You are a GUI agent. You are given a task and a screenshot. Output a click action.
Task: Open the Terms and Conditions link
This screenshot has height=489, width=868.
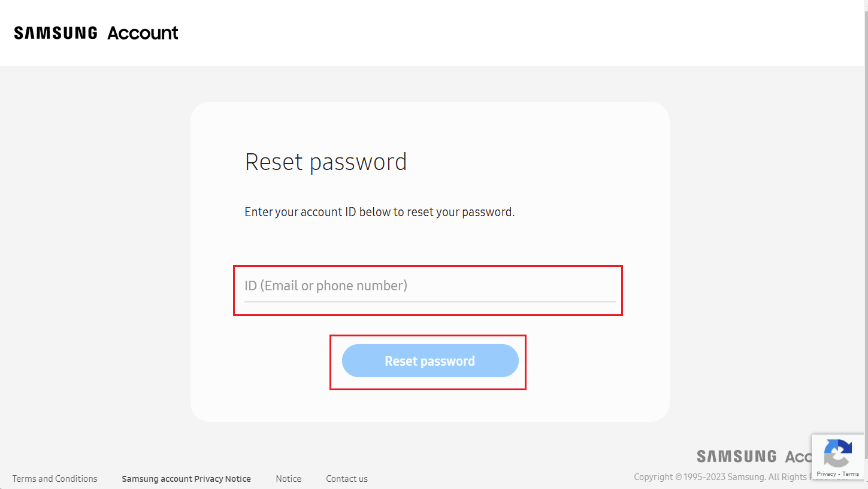coord(55,479)
